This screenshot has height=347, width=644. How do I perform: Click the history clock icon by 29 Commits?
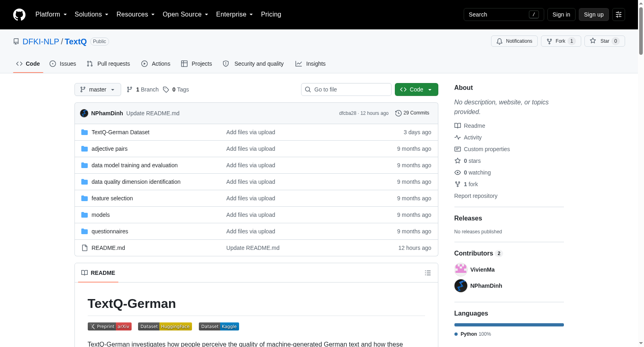[398, 113]
